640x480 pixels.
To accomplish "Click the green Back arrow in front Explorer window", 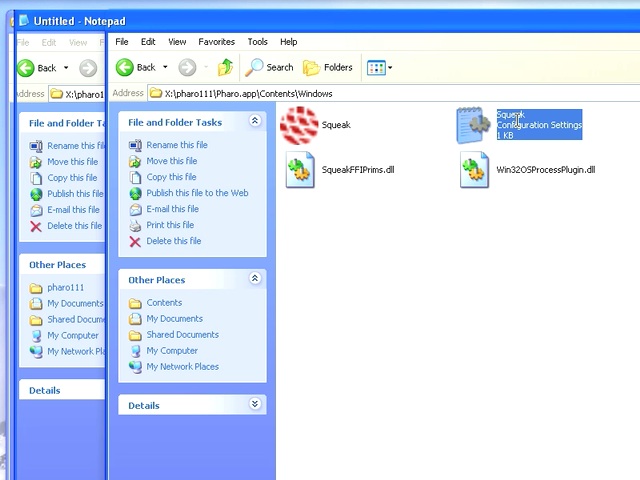I will pos(124,67).
